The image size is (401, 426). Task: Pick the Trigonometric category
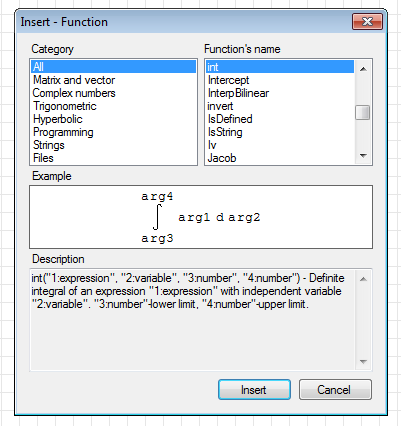[113, 106]
